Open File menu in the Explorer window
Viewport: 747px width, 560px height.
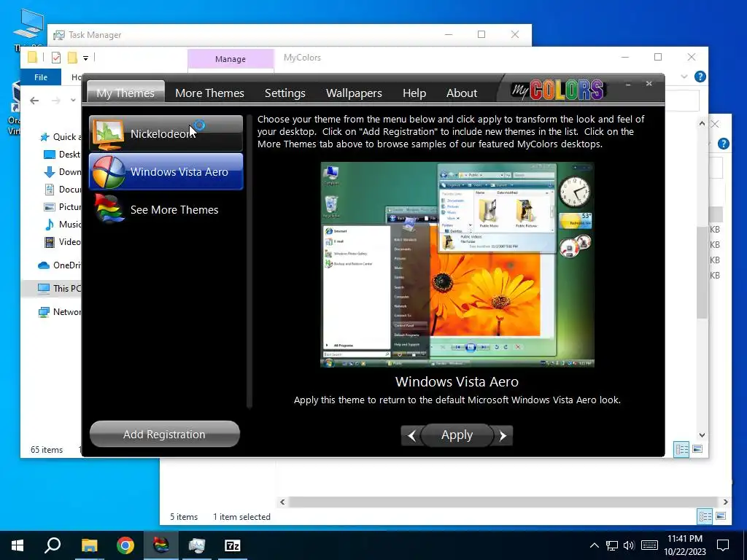41,77
